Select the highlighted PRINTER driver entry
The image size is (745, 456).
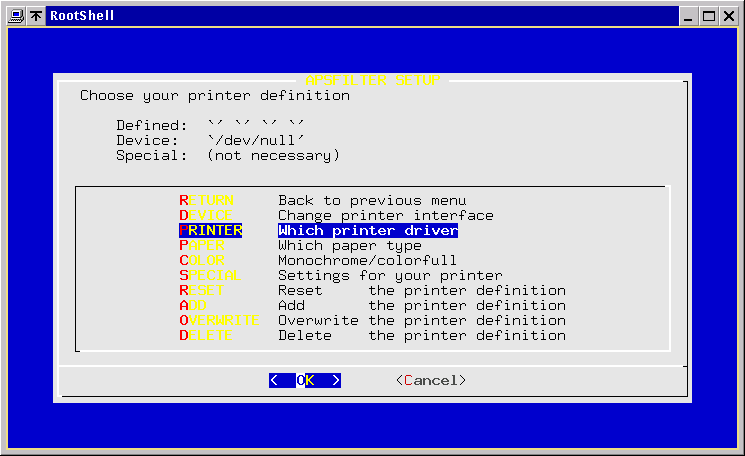point(211,231)
